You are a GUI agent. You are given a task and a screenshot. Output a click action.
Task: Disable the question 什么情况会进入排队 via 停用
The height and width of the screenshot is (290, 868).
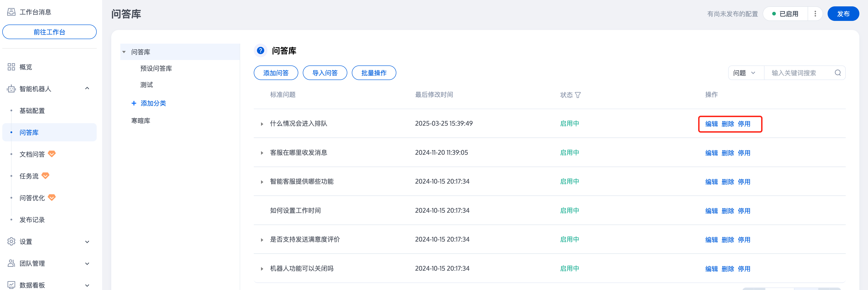(x=744, y=124)
